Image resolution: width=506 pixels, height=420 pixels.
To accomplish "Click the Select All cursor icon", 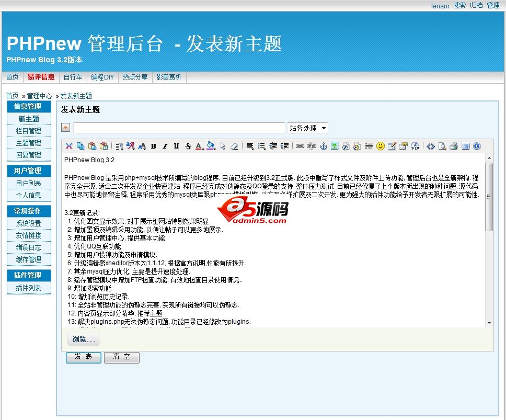I will pyautogui.click(x=223, y=146).
